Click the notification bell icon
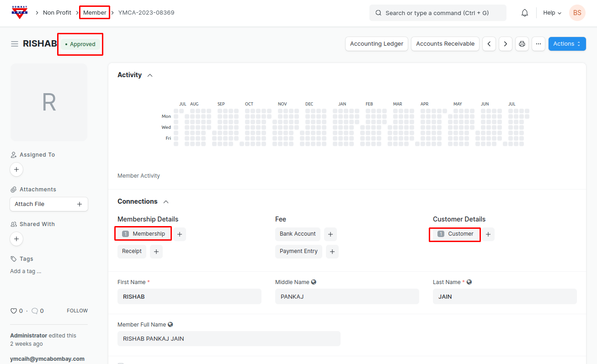The width and height of the screenshot is (597, 364). (x=525, y=13)
